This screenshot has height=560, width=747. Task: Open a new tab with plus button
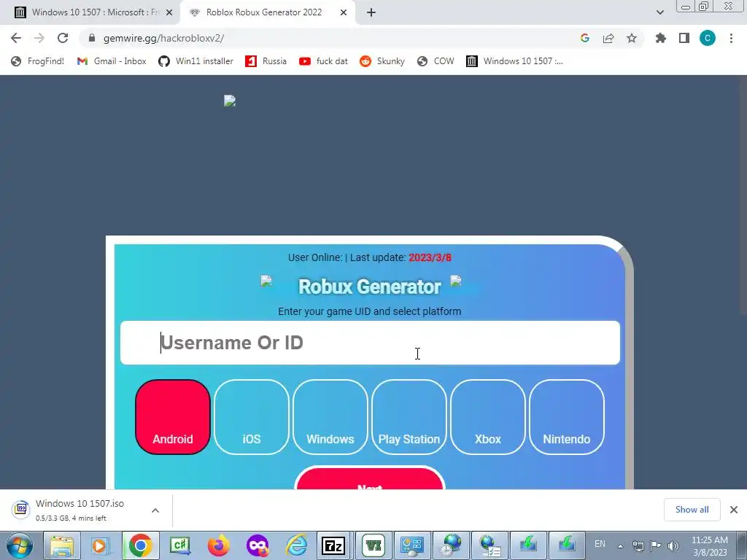371,12
